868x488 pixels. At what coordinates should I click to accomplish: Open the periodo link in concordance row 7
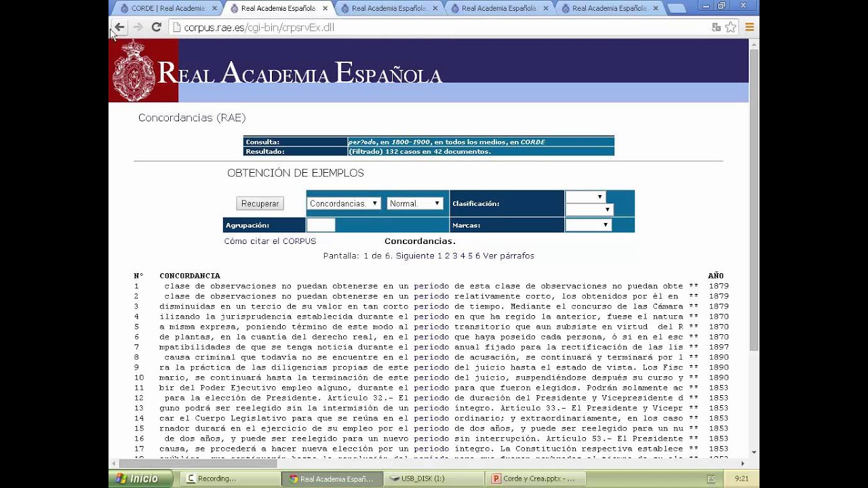(431, 347)
